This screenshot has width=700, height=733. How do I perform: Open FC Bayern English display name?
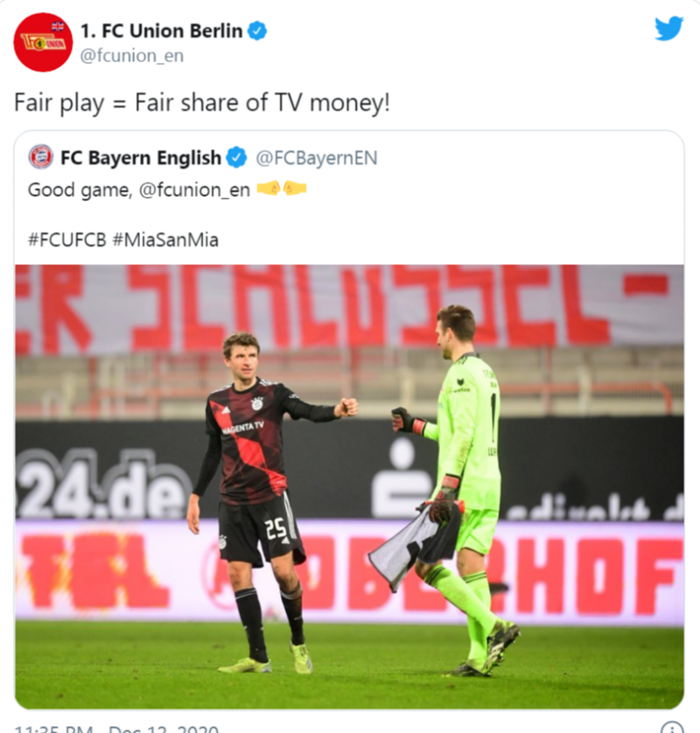[141, 157]
